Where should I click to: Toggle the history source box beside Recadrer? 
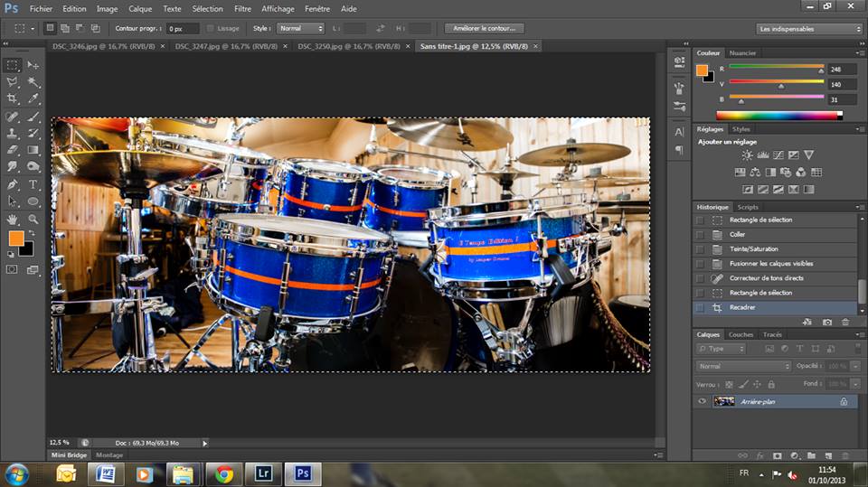click(x=700, y=307)
